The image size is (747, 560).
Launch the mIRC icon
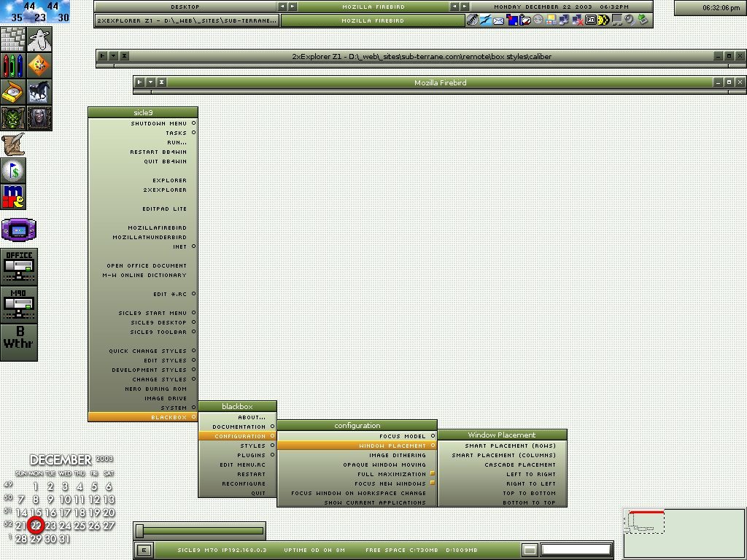click(13, 197)
